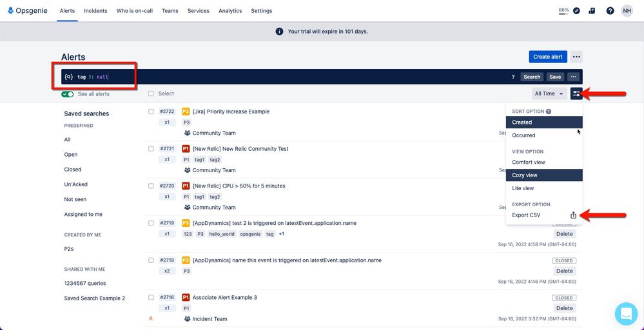Open the compass quickstart icon
644x330 pixels.
coord(577,11)
